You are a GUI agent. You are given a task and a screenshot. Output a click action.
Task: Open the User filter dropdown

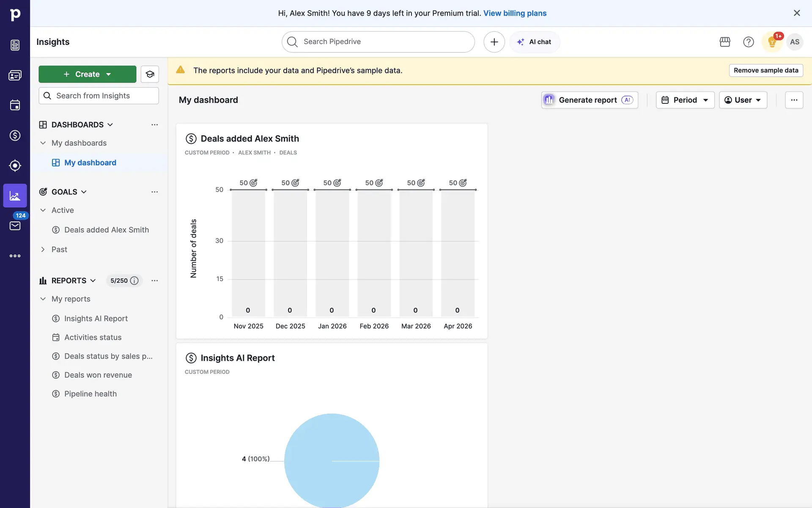[743, 100]
